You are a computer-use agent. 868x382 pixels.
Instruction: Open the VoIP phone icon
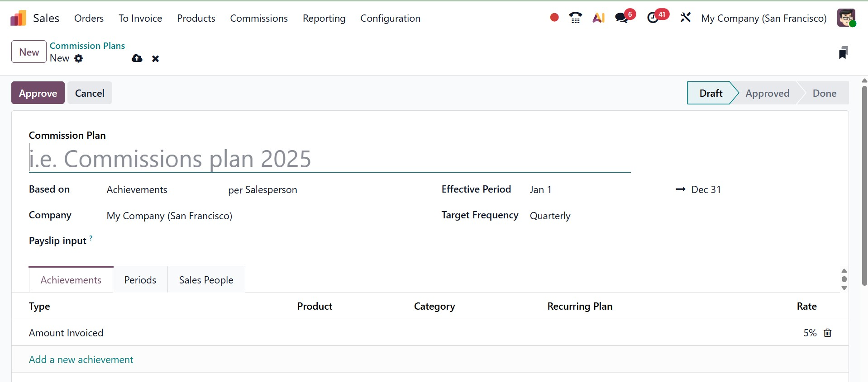(x=575, y=18)
